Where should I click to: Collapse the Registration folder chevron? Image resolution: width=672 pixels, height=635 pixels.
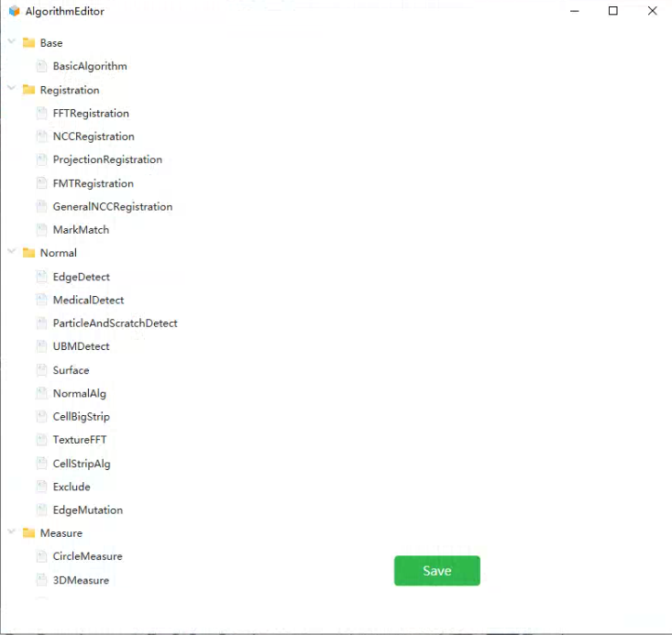tap(12, 89)
